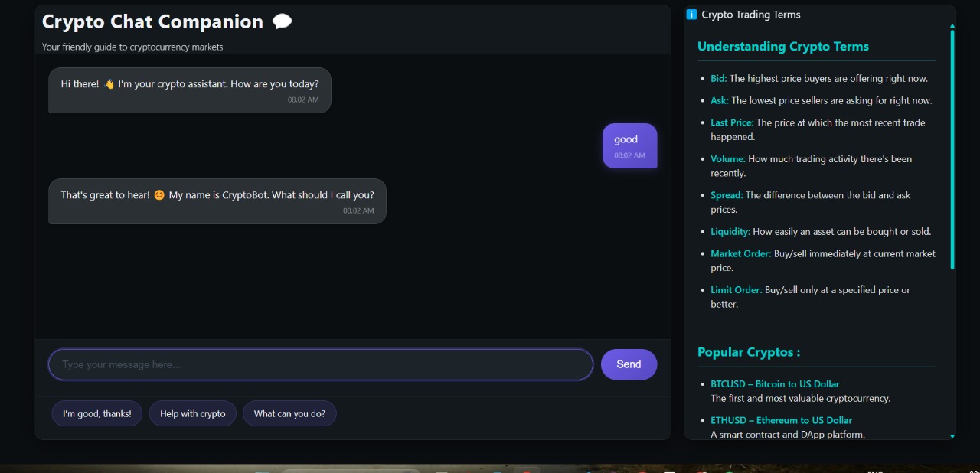Click the "Popular Cryptos :" section heading

pos(749,352)
